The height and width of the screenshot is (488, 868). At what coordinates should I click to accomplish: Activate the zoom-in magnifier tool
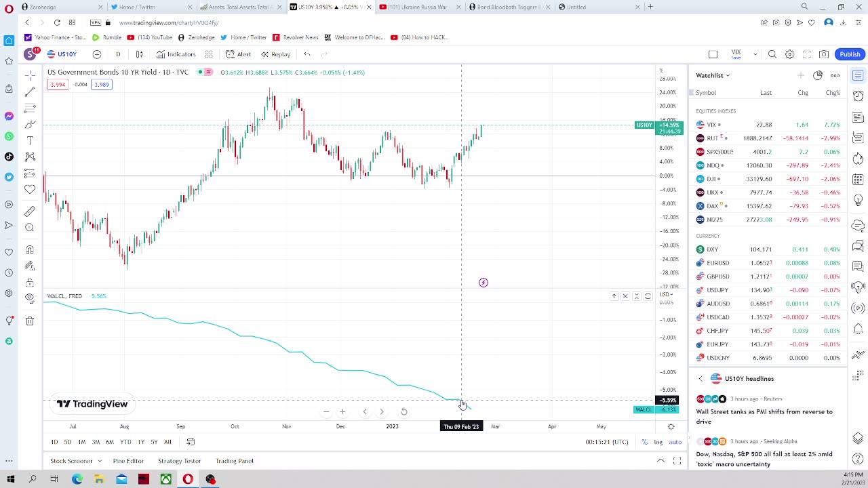pos(30,228)
